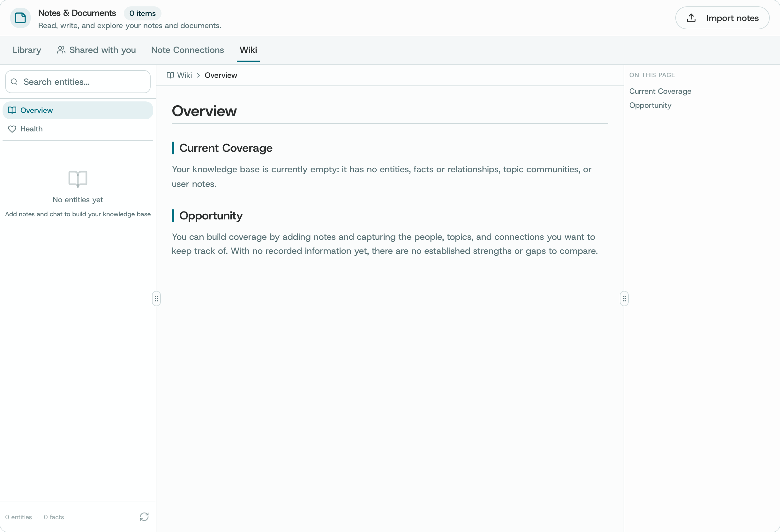Focus the Search entities field
Viewport: 780px width, 532px height.
pyautogui.click(x=78, y=82)
